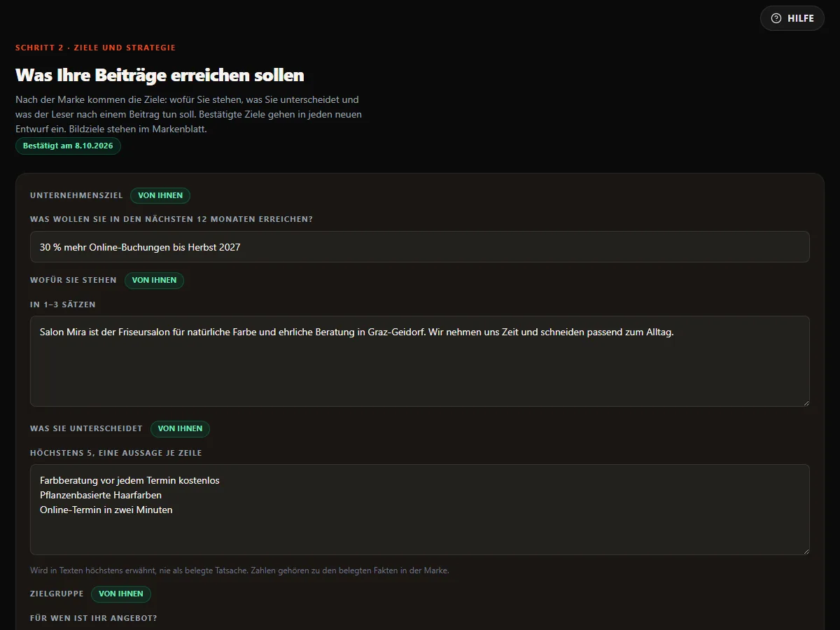Click the 'Von Ihnen' badge beside Wofür Sie stehen

pyautogui.click(x=155, y=281)
